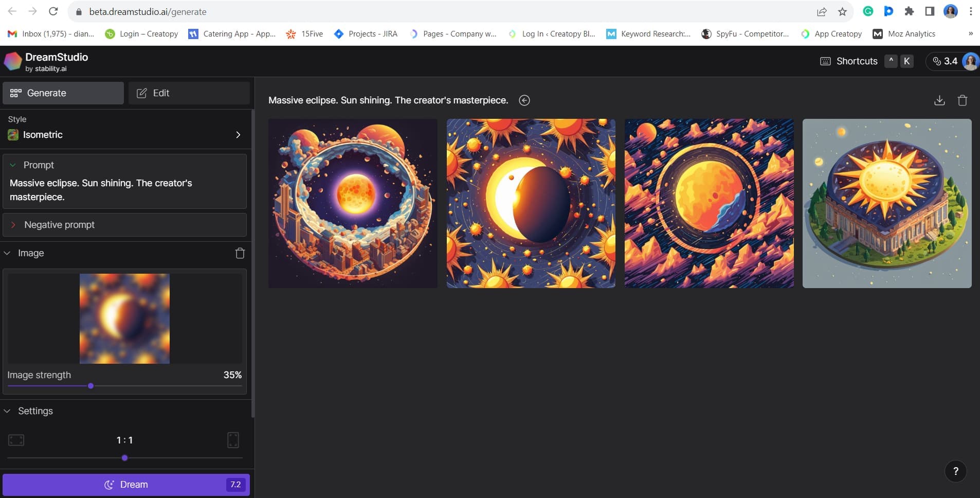Screen dimensions: 980x498
Task: Collapse the Prompt section
Action: click(x=12, y=165)
